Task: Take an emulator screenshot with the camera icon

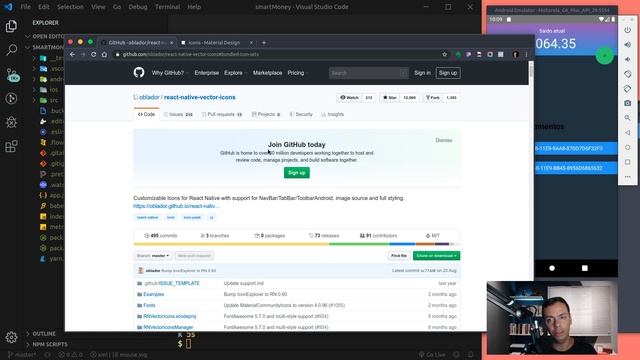Action: coord(628,103)
